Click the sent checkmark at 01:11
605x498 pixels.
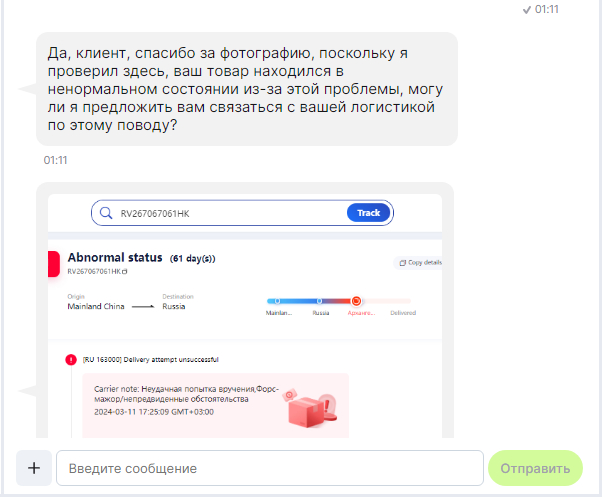526,10
